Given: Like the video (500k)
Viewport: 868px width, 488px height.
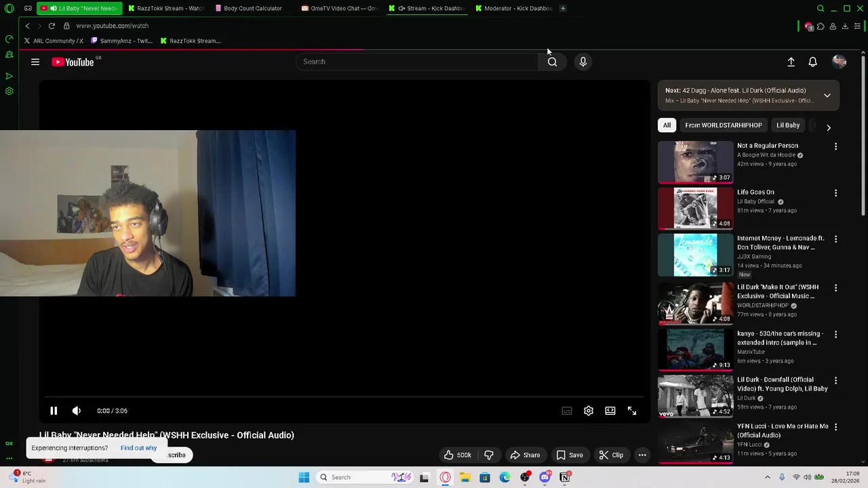Looking at the screenshot, I should click(x=458, y=455).
